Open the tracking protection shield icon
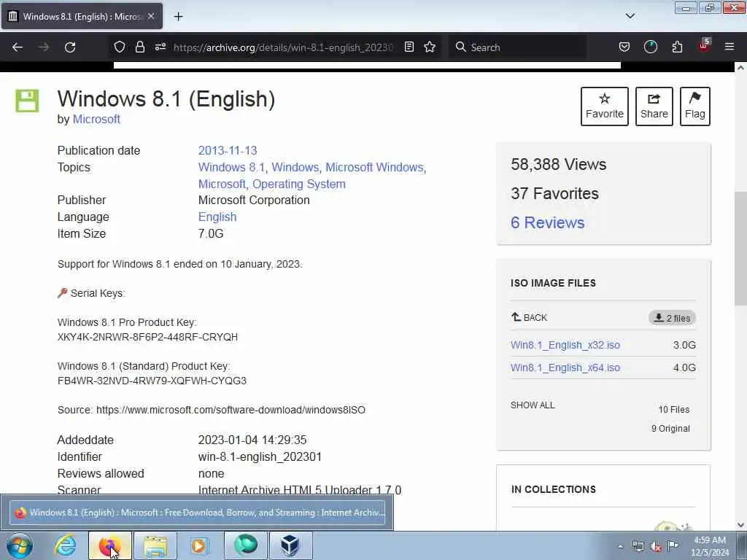 coord(120,47)
